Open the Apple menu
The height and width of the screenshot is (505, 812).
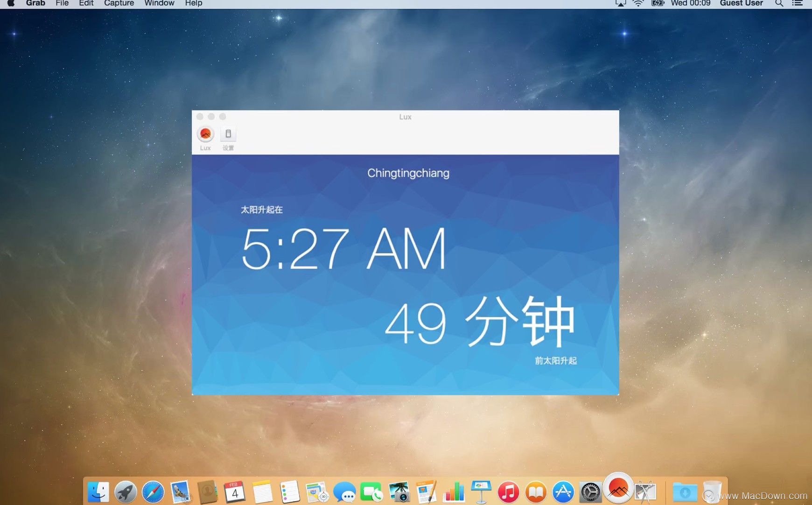click(11, 3)
